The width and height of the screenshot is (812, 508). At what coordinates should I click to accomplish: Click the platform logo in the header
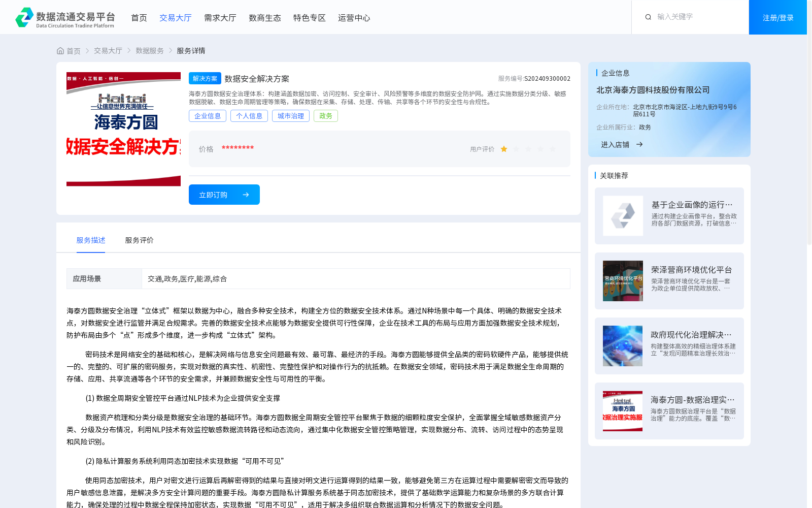coord(65,17)
